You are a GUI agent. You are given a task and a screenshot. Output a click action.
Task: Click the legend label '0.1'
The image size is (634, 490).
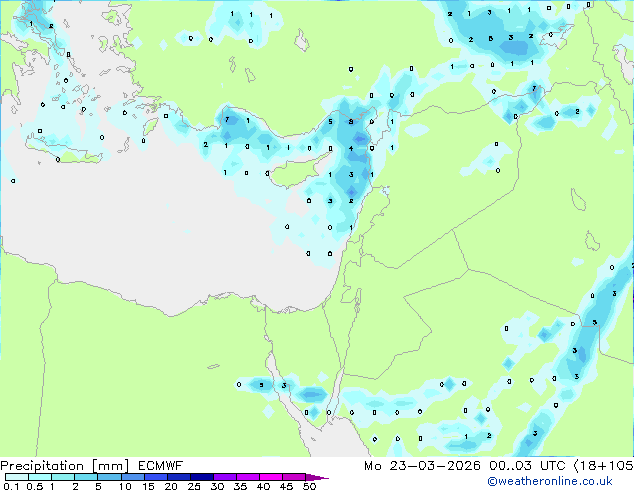[x=11, y=486]
